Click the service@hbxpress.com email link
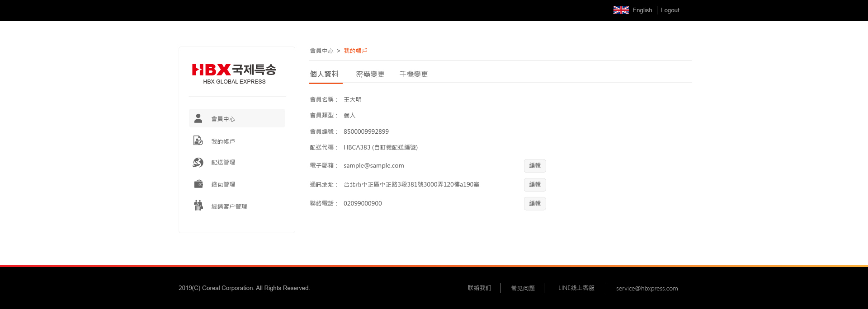The width and height of the screenshot is (868, 309). click(x=646, y=288)
